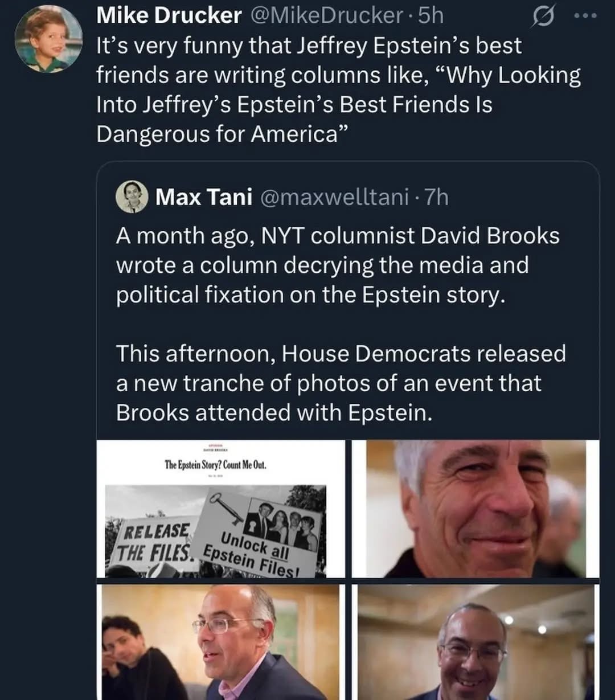Open the NYT column screenshot thumbnail
Screen dimensions: 615x700
point(221,509)
